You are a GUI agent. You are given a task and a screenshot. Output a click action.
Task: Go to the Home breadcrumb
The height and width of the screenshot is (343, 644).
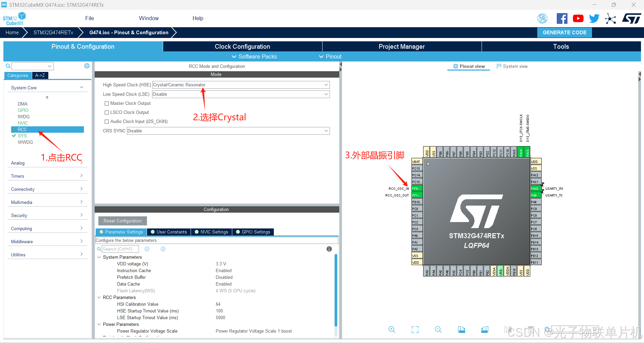12,33
